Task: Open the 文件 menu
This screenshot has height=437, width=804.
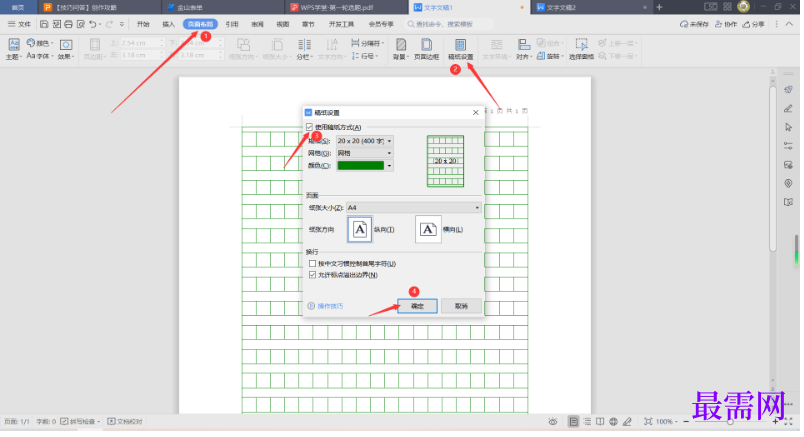Action: point(19,24)
